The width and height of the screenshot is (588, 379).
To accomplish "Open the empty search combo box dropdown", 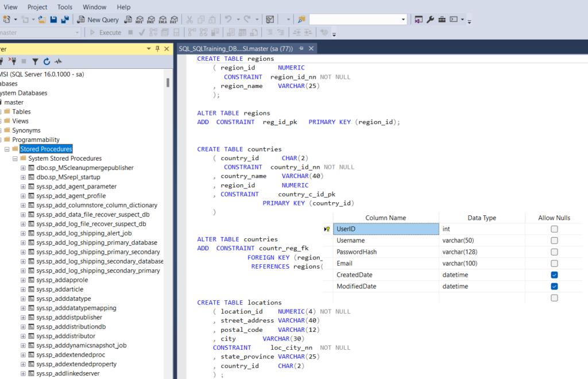I will 403,20.
